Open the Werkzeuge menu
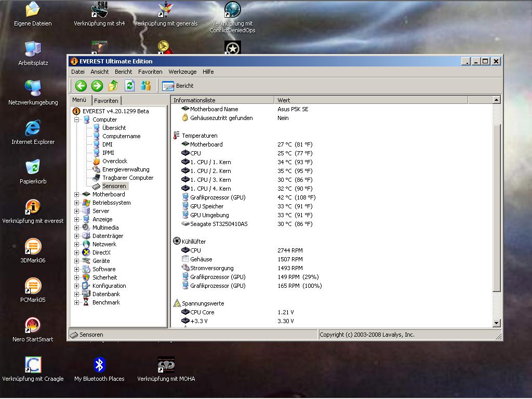532x399 pixels. 182,72
